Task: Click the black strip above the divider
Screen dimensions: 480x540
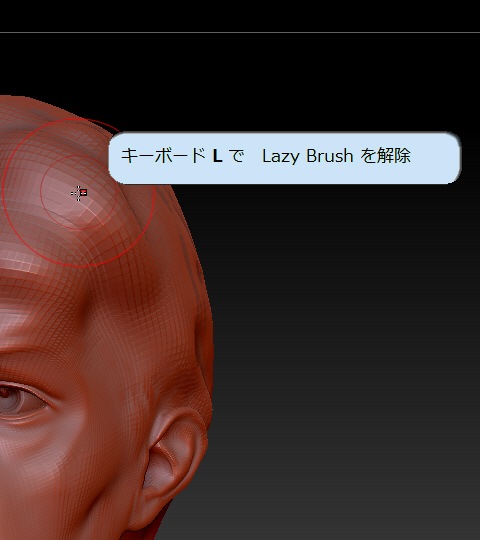Action: point(240,16)
